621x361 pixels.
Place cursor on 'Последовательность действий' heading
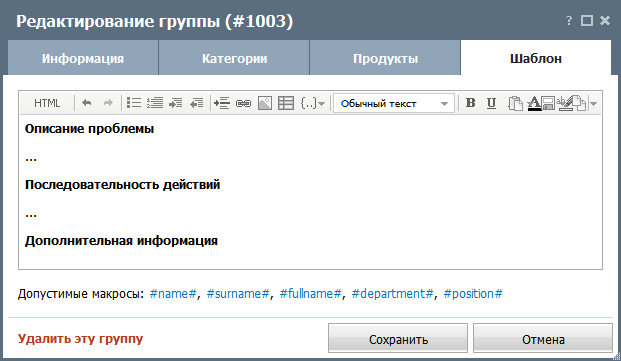pyautogui.click(x=122, y=185)
